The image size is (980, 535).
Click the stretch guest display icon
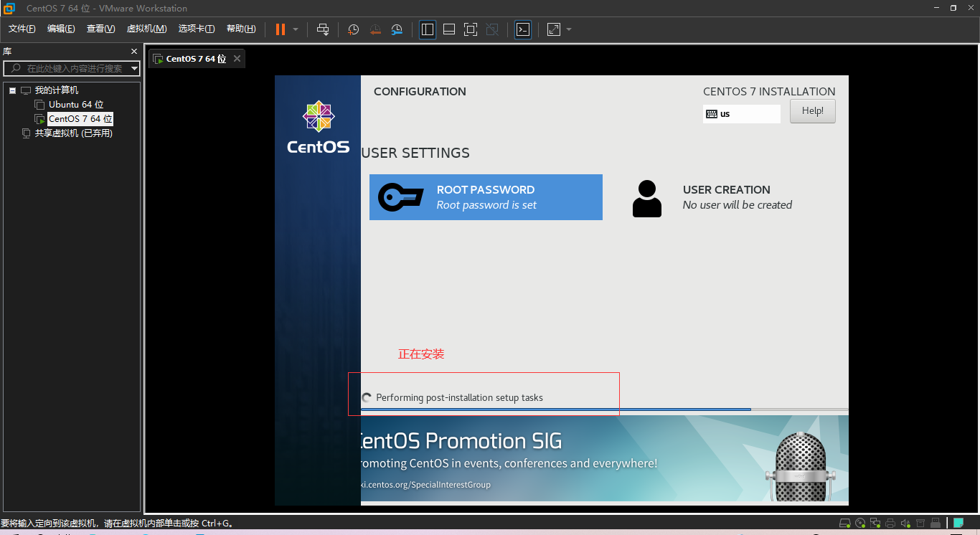tap(554, 29)
